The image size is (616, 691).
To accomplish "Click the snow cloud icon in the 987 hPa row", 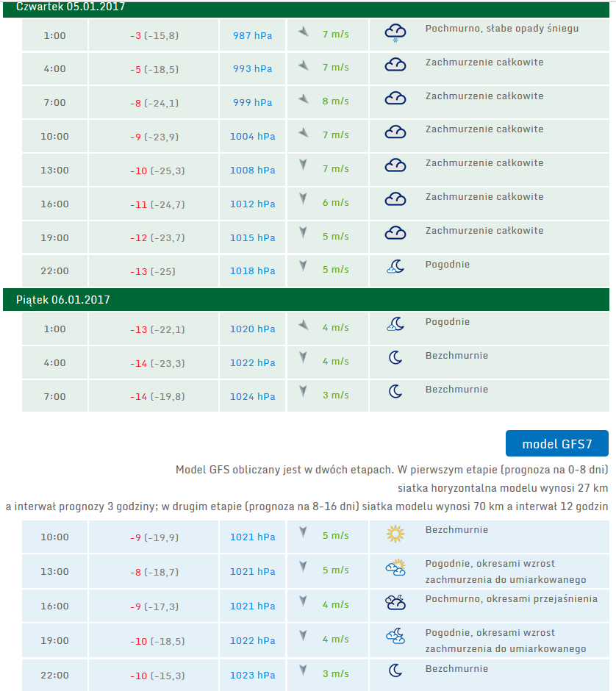I will (x=395, y=33).
